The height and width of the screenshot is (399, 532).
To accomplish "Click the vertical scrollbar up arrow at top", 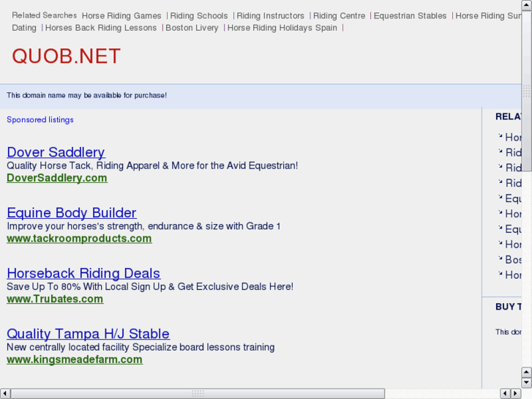I will (527, 5).
